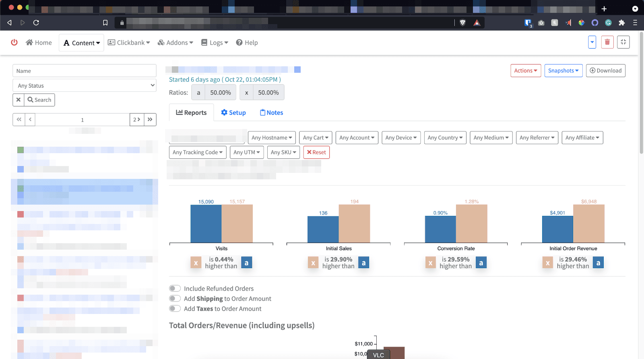Click the red power logout icon
The image size is (644, 359).
pyautogui.click(x=14, y=42)
